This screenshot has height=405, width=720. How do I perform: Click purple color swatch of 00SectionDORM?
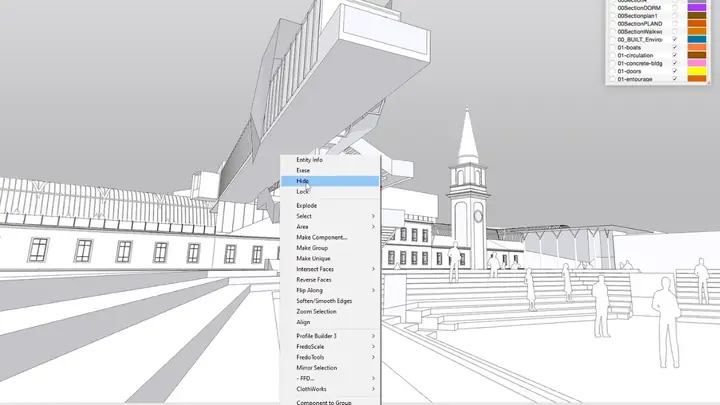point(697,8)
